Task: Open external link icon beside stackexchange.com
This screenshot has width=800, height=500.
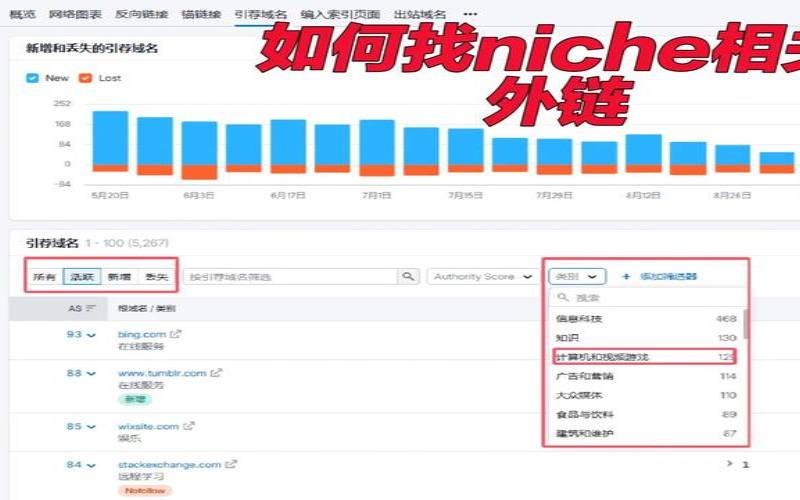Action: click(231, 464)
